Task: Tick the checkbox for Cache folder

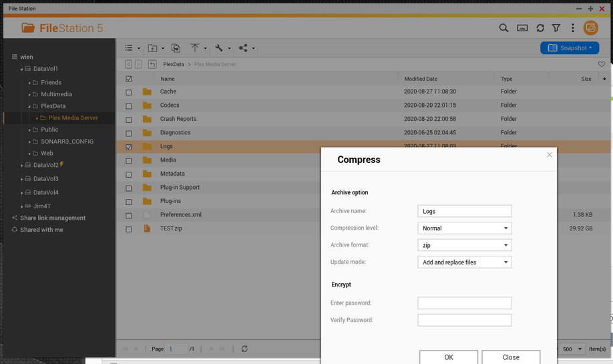Action: point(129,92)
